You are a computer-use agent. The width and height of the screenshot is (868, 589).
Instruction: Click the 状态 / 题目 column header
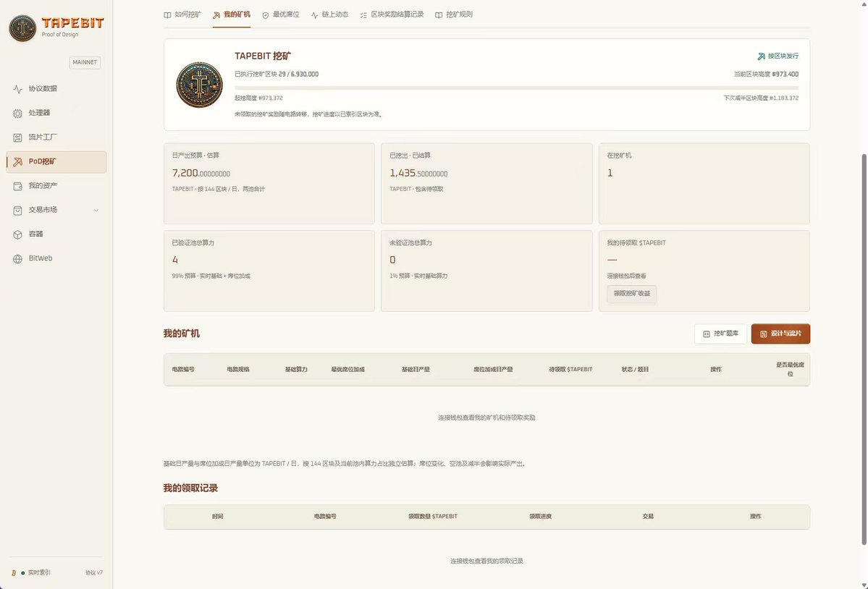pos(635,370)
